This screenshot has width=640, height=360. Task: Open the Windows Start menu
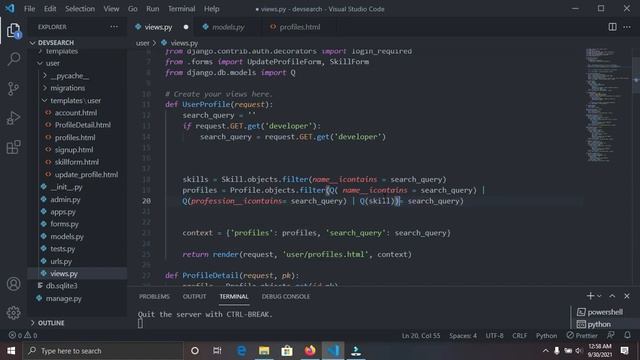11,351
